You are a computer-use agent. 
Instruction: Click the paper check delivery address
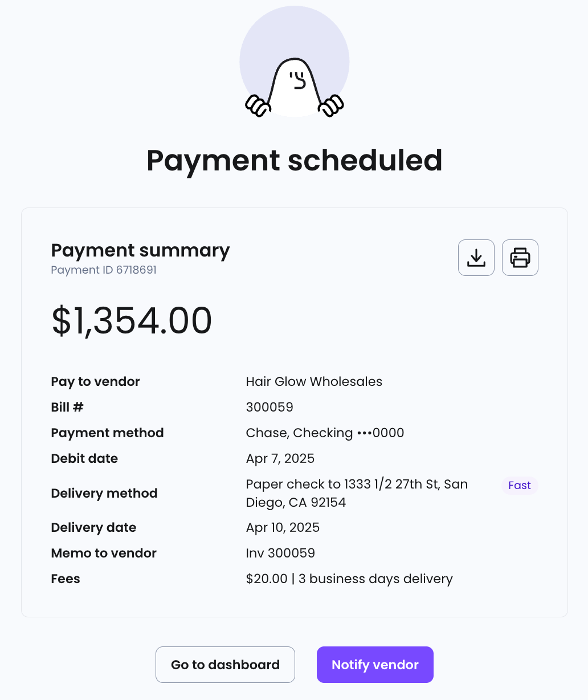[357, 493]
